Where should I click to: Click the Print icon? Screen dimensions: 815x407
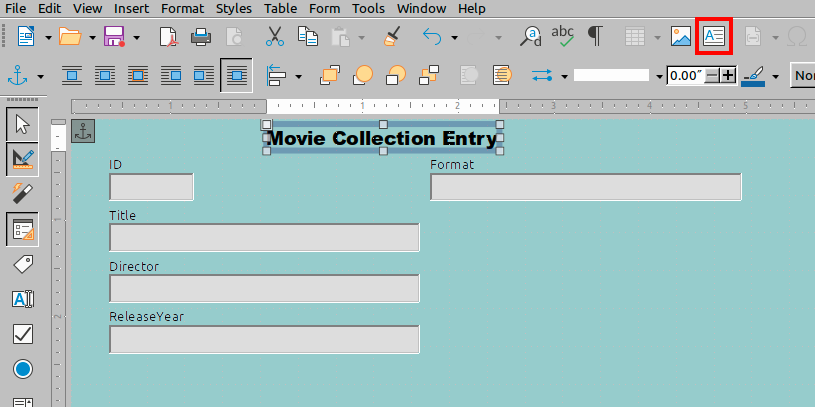201,37
